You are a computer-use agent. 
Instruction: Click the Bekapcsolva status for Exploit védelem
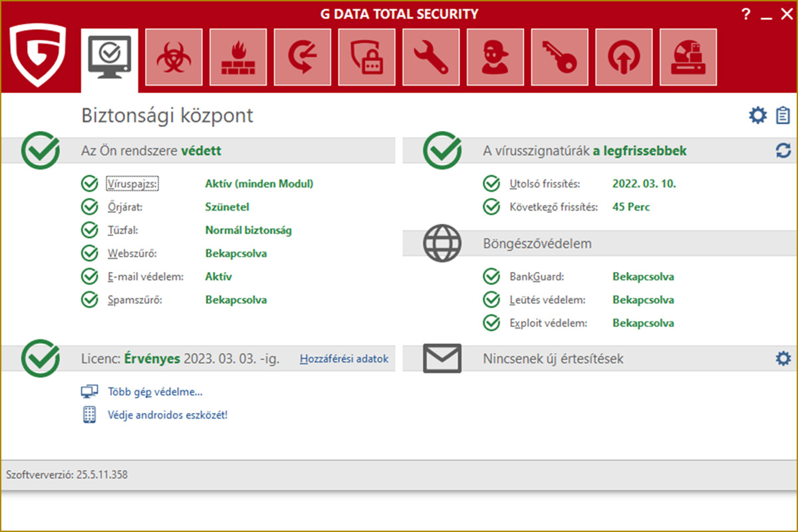[643, 323]
